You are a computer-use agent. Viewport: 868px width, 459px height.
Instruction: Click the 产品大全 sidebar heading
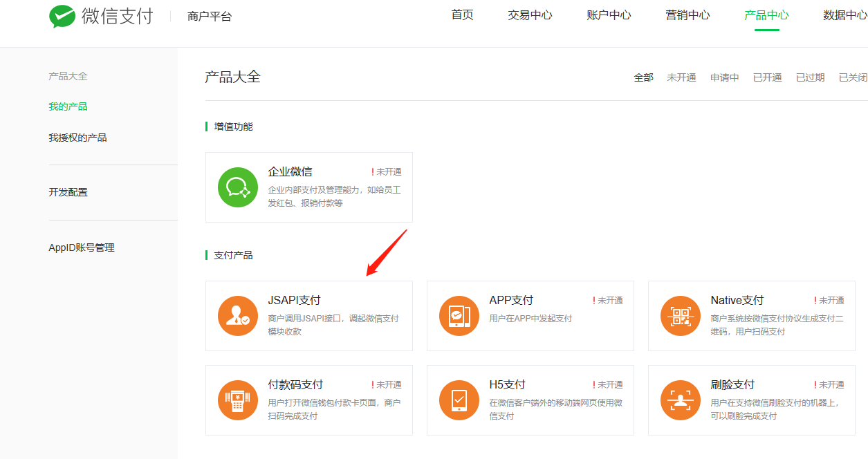click(x=68, y=76)
